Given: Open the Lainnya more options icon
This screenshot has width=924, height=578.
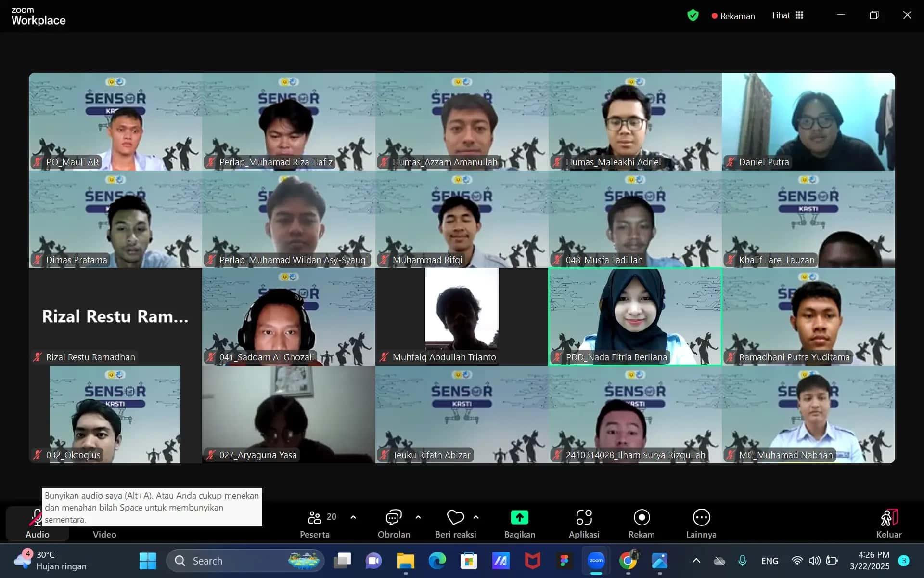Looking at the screenshot, I should coord(701,518).
